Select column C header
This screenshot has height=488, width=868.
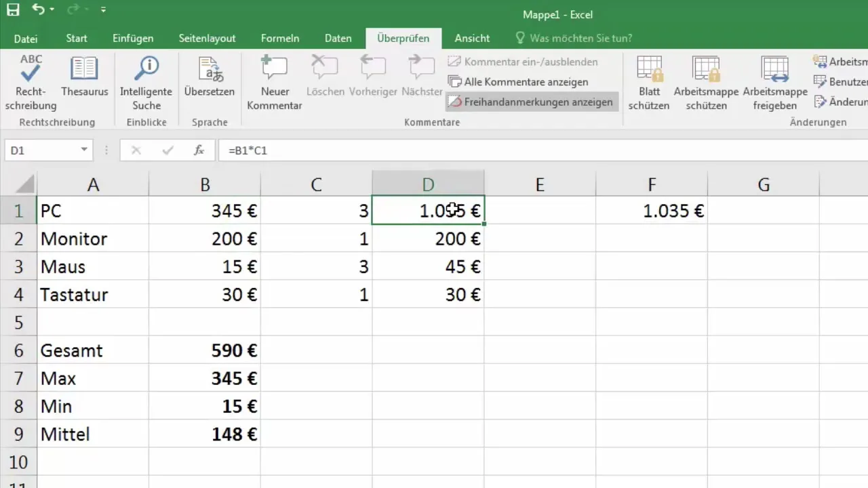[316, 184]
